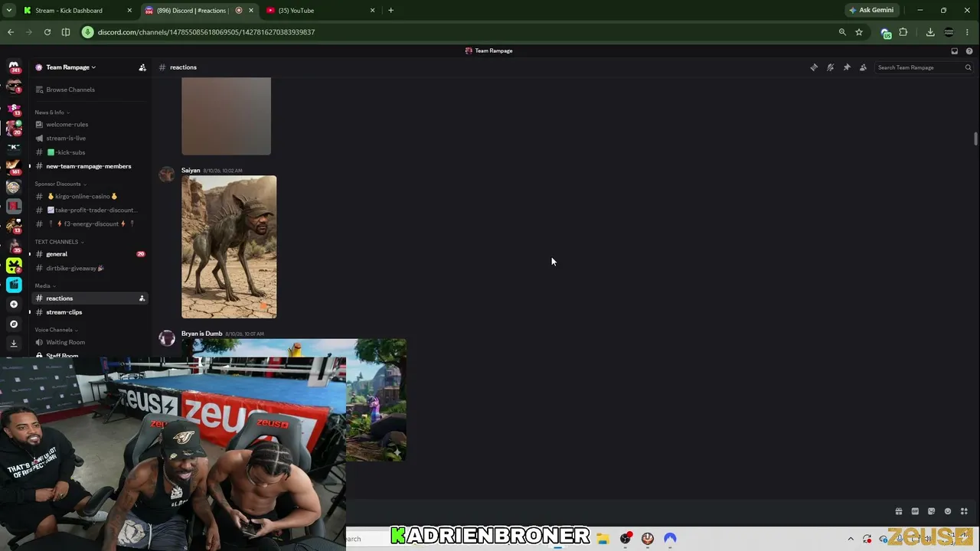The height and width of the screenshot is (551, 980).
Task: Open the browser extensions puzzle icon
Action: coord(903,32)
